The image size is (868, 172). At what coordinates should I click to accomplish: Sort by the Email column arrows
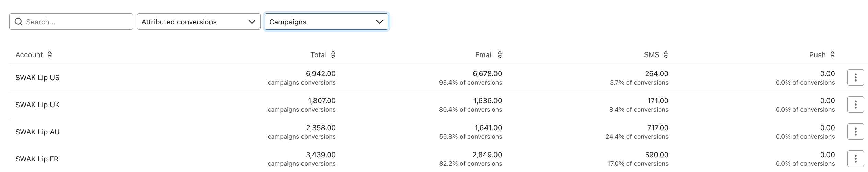point(500,55)
